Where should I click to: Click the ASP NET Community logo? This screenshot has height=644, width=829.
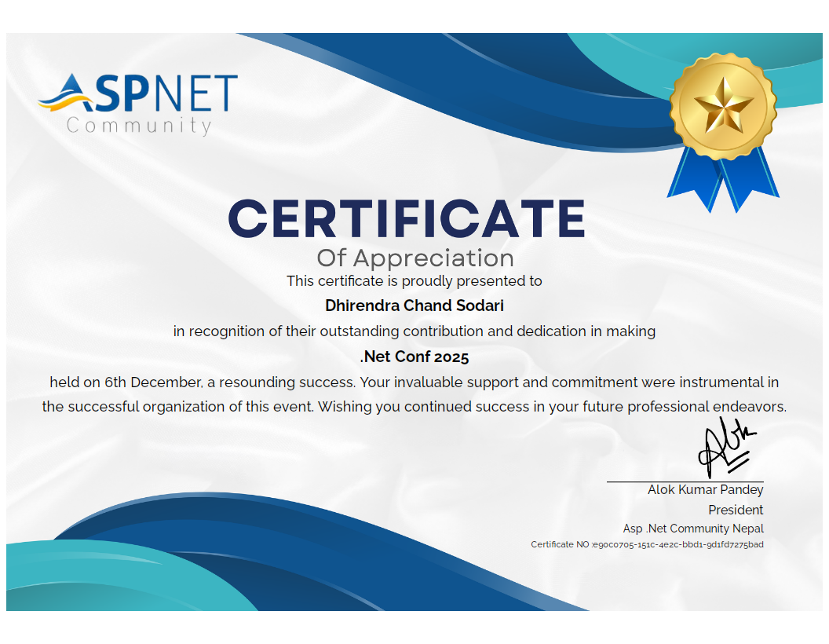pos(138,104)
